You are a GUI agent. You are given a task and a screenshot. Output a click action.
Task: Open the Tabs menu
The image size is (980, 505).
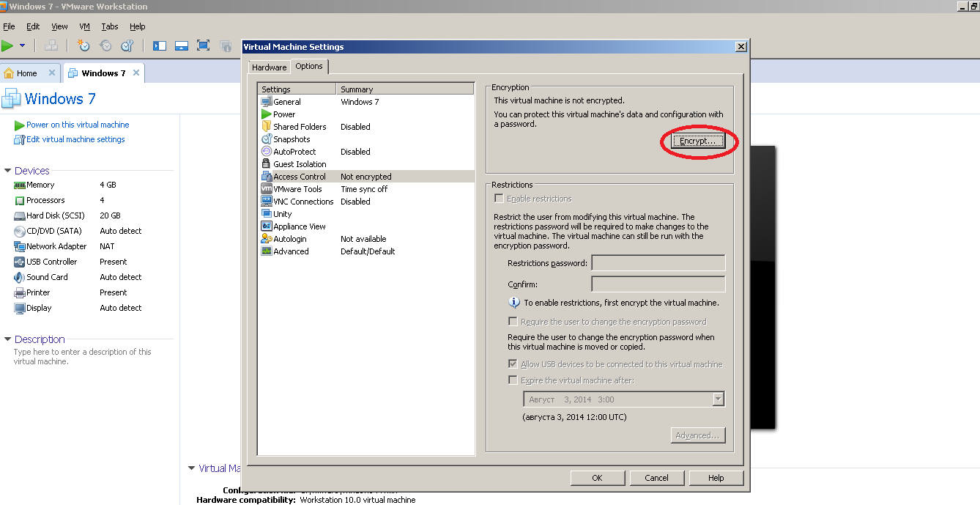pyautogui.click(x=110, y=26)
